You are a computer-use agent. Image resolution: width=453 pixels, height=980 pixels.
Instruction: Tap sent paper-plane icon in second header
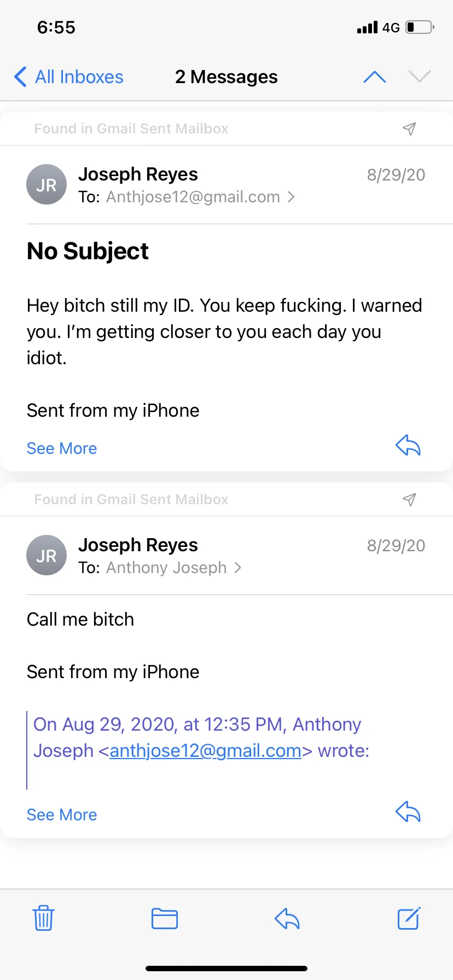tap(409, 499)
